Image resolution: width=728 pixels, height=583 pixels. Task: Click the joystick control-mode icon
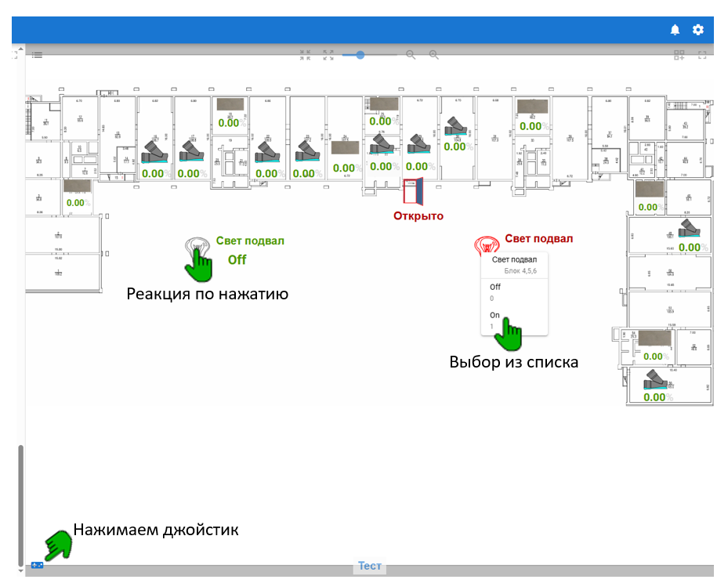pos(37,565)
